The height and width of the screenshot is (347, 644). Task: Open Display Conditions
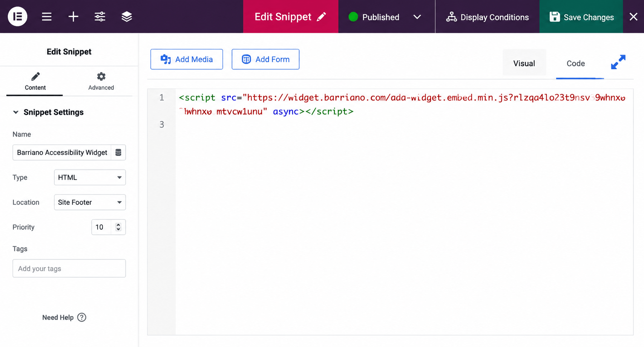pos(487,17)
